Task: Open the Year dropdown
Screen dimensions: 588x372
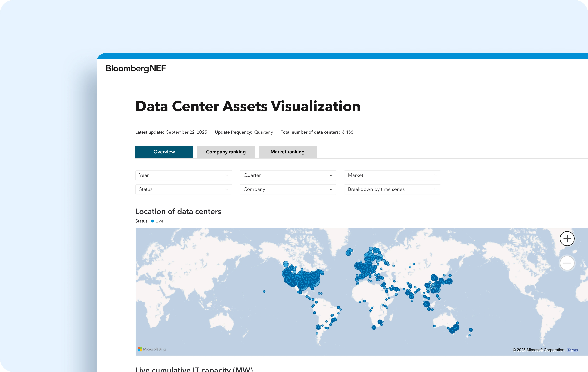Action: tap(184, 175)
